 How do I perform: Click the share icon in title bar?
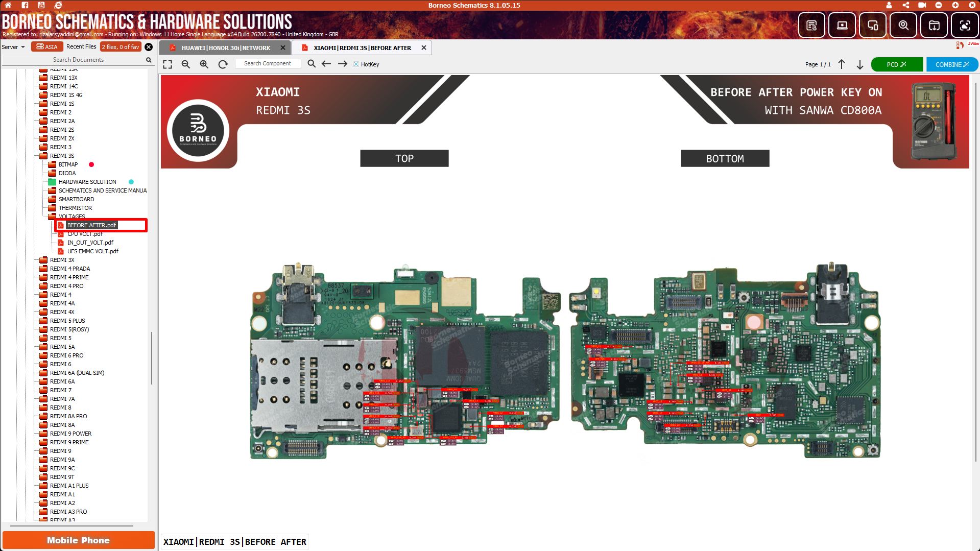click(x=905, y=5)
